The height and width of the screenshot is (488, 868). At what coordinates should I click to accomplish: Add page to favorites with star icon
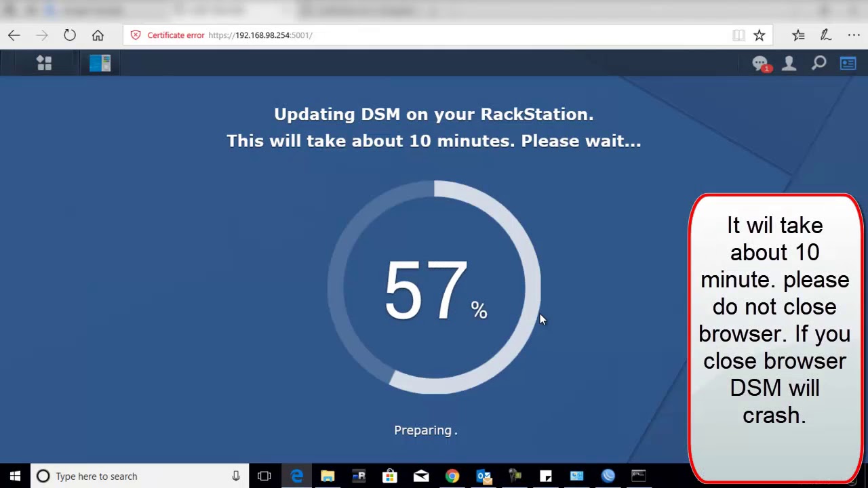pyautogui.click(x=759, y=35)
